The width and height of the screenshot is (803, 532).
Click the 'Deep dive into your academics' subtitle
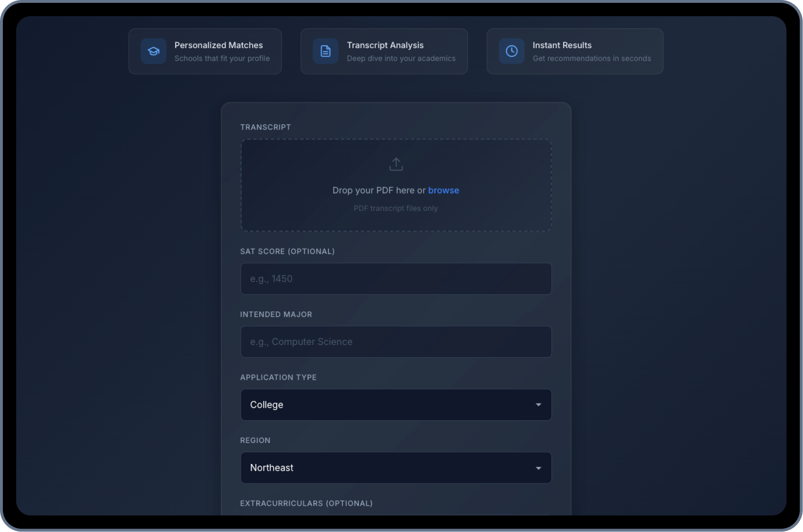[x=401, y=59]
